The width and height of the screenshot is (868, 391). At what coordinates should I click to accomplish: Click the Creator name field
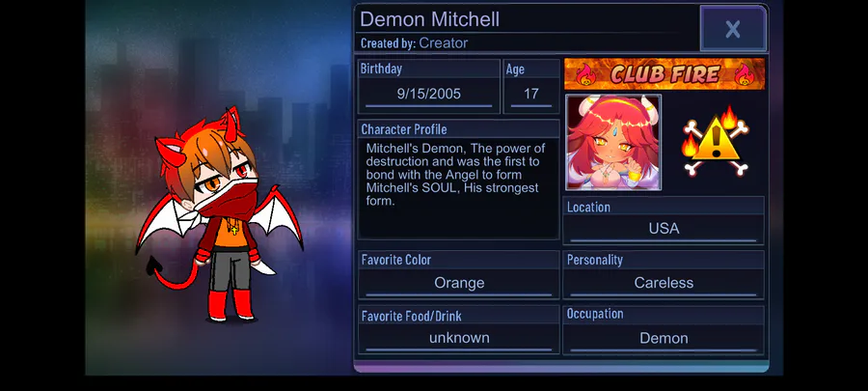443,42
